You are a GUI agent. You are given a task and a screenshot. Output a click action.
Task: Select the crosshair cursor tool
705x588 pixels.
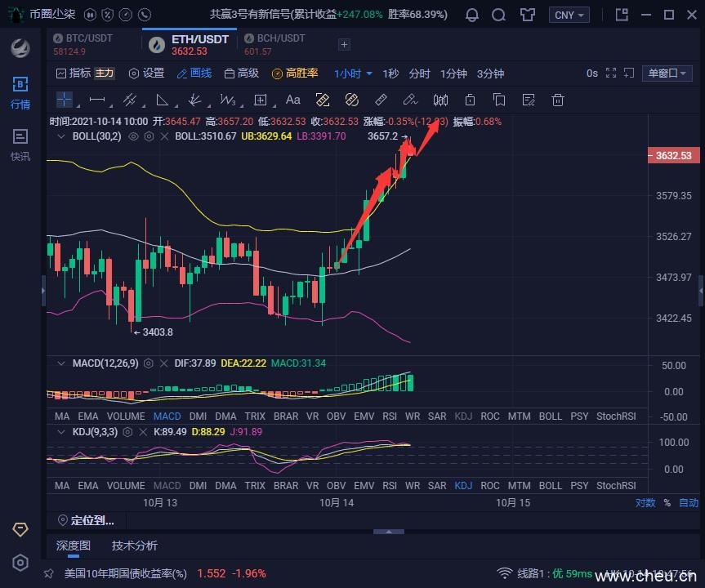click(64, 100)
